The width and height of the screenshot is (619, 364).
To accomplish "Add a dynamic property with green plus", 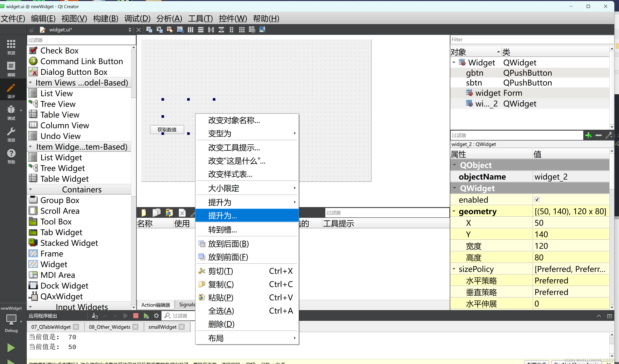I will point(589,135).
